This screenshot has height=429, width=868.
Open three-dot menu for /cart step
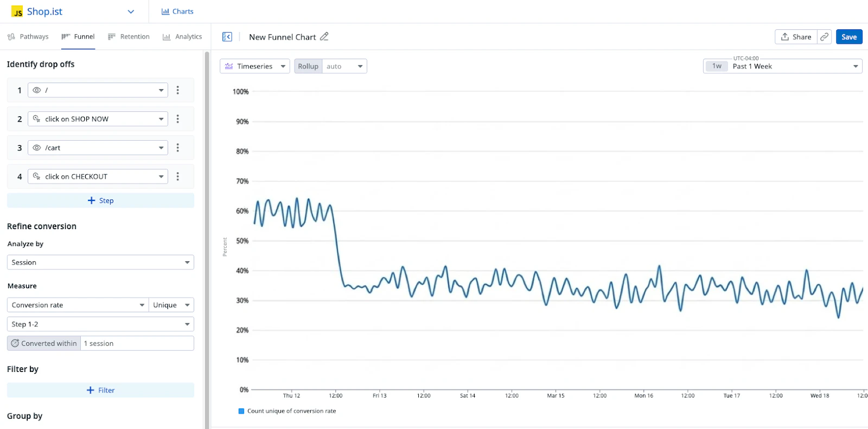(177, 148)
